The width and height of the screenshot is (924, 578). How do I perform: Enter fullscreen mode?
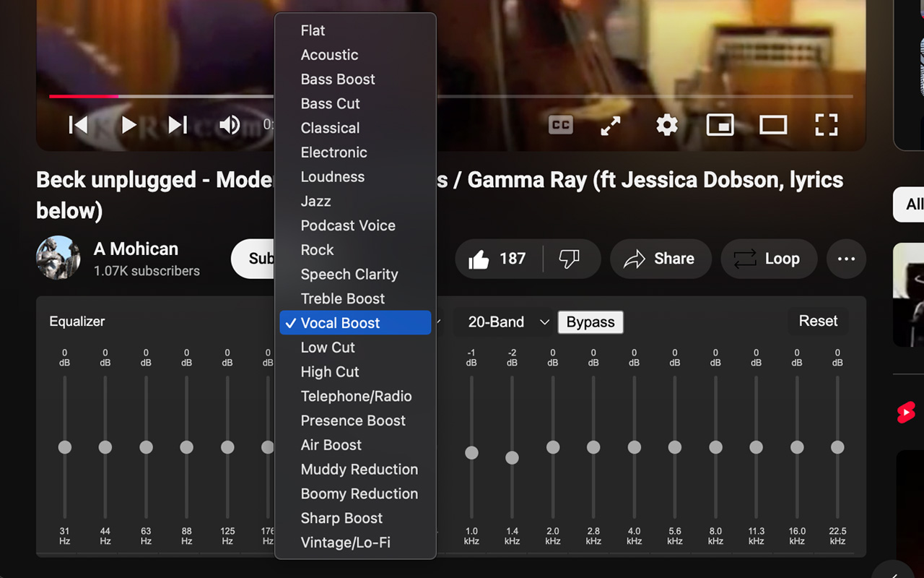[x=826, y=125]
